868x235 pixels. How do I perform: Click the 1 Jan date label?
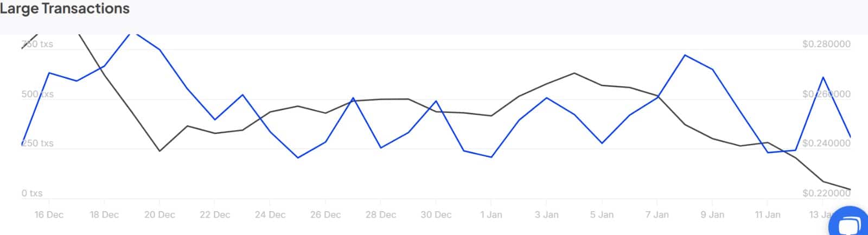point(492,215)
